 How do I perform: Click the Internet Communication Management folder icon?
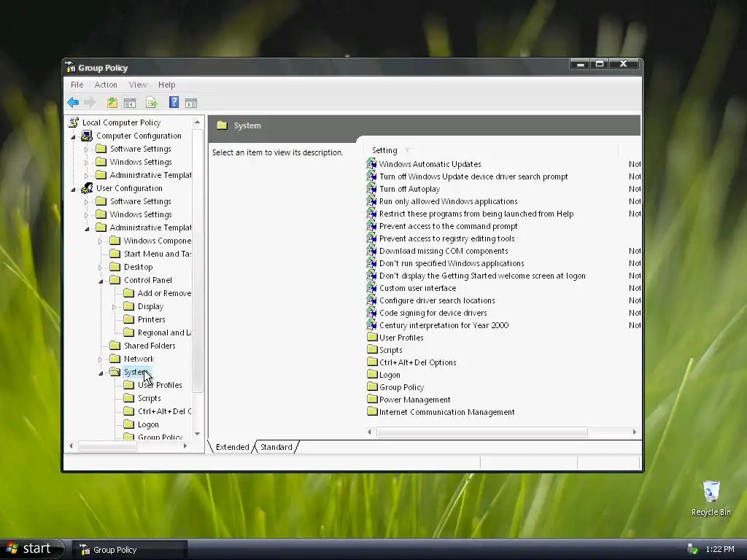click(372, 411)
